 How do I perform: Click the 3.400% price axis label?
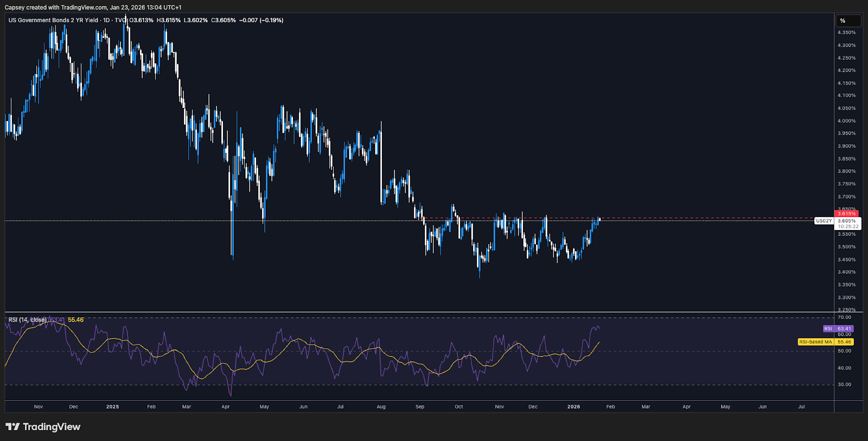[846, 272]
